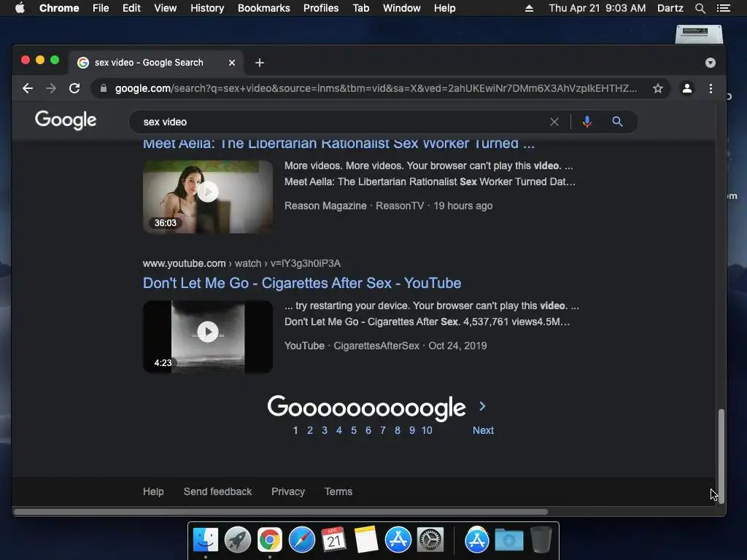
Task: Submit search with the magnifier icon
Action: 617,122
